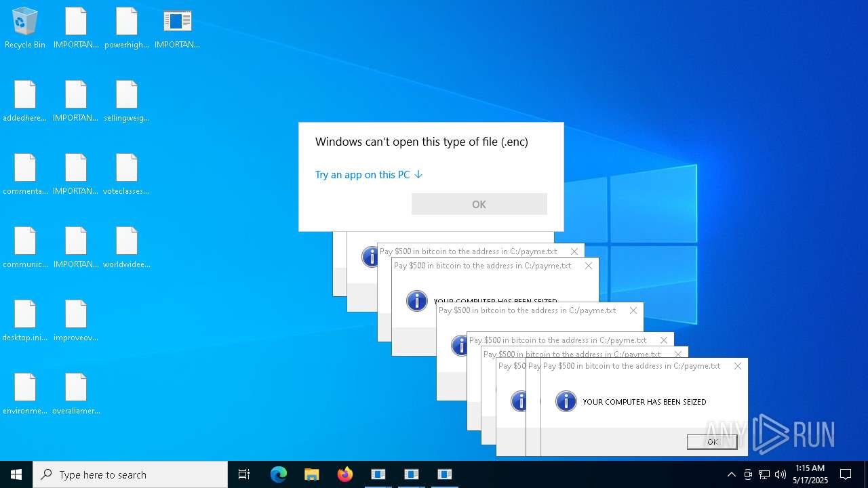Image resolution: width=868 pixels, height=488 pixels.
Task: Open the Recycle Bin desktop icon
Action: (x=25, y=28)
